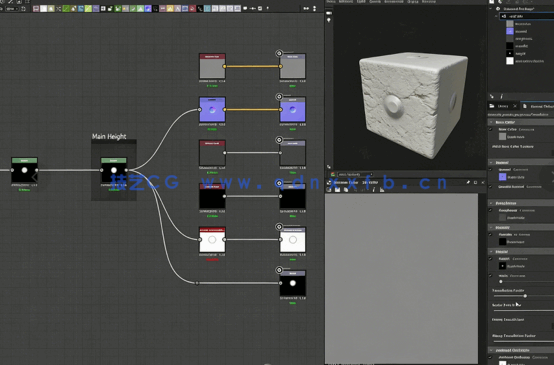Collapse the Metallic section in properties
This screenshot has height=365, width=554.
pyautogui.click(x=491, y=227)
